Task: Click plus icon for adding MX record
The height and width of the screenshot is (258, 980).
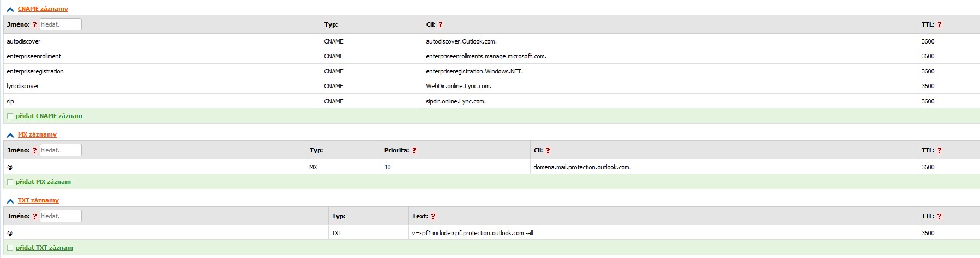Action: 10,182
